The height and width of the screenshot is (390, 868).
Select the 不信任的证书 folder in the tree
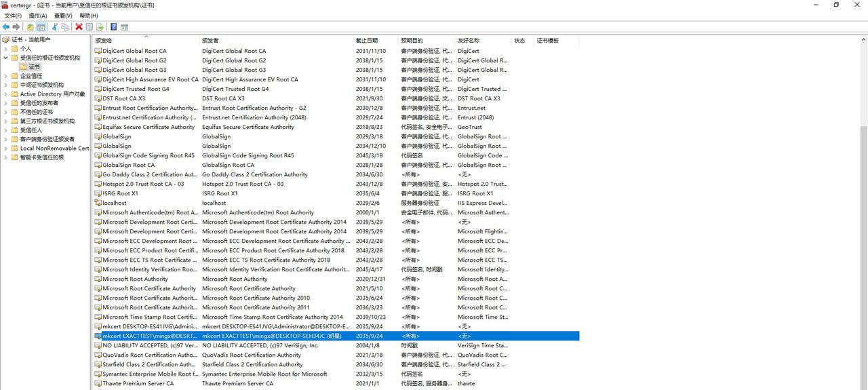(x=36, y=112)
